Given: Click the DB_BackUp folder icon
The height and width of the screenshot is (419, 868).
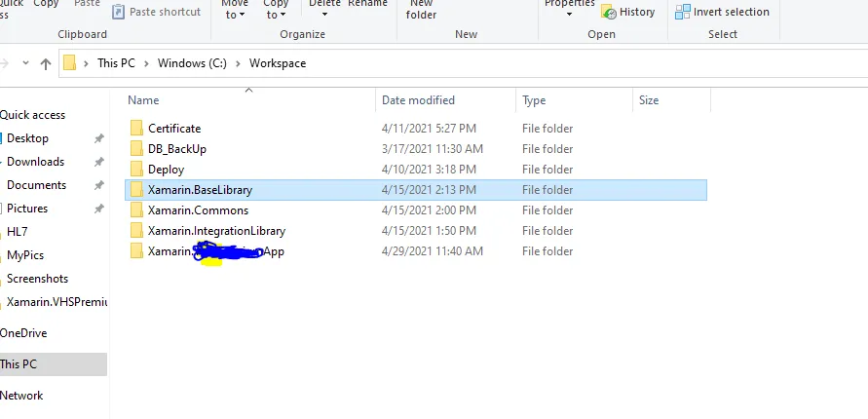Looking at the screenshot, I should pos(136,149).
